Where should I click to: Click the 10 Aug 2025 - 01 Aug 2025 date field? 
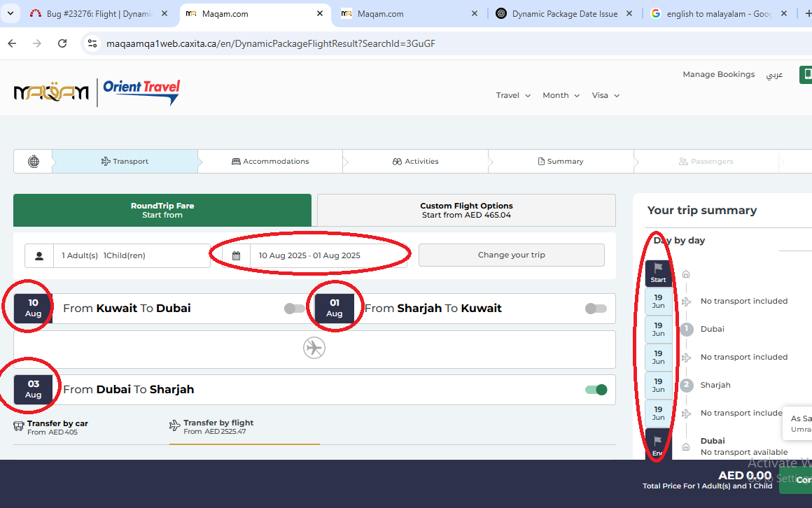coord(309,255)
